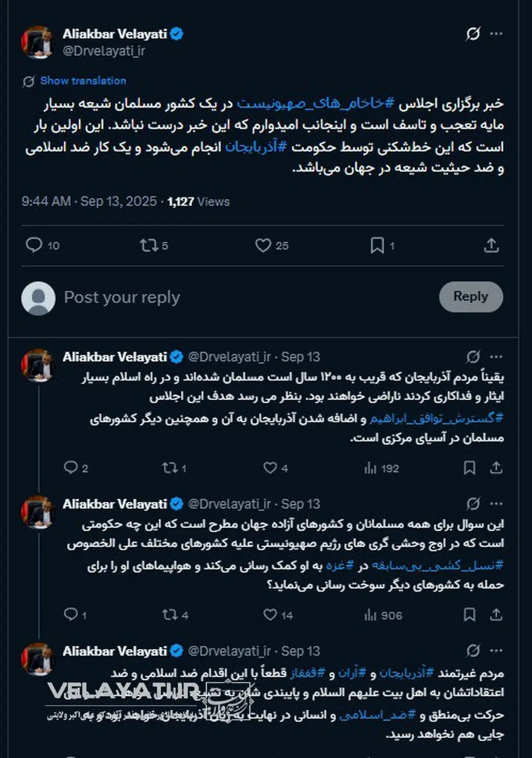The image size is (532, 758).
Task: Open more options on the first thread reply
Action: 497,357
